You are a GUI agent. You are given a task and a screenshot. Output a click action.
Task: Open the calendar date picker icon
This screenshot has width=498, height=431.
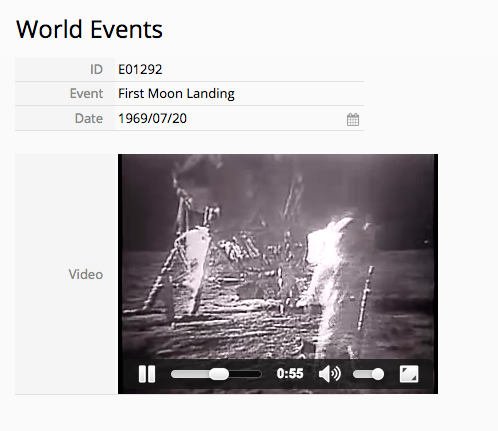pos(353,119)
